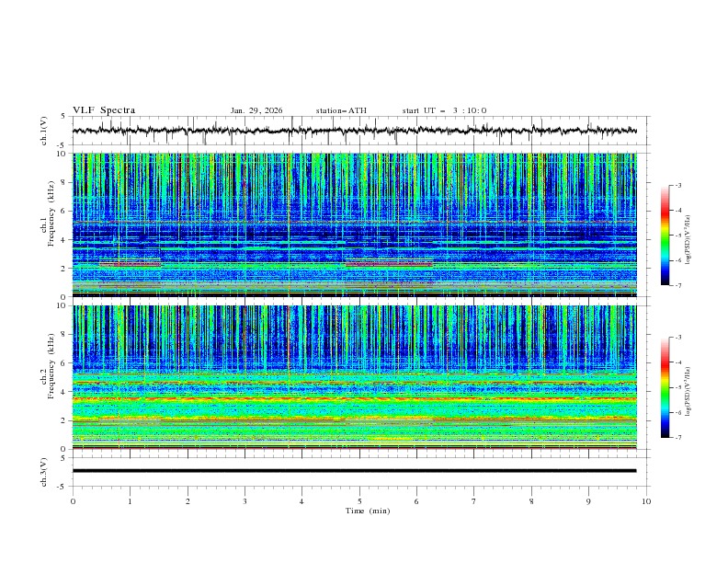
Task: Click the ch.1(V) waveform axis label
Action: tap(44, 131)
